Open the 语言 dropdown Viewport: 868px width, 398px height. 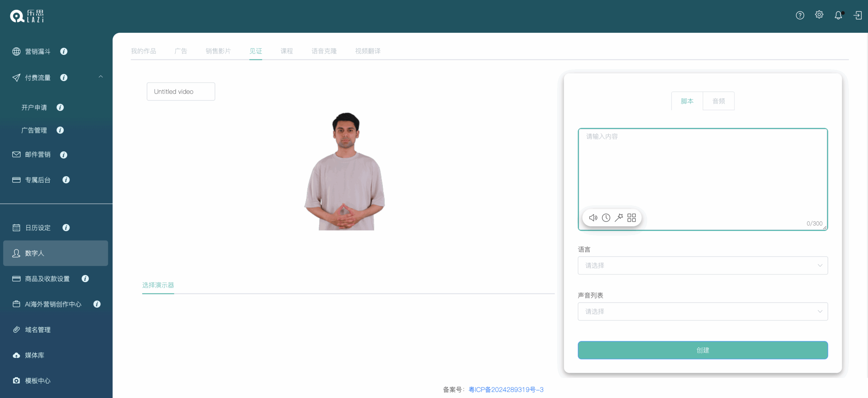coord(703,266)
